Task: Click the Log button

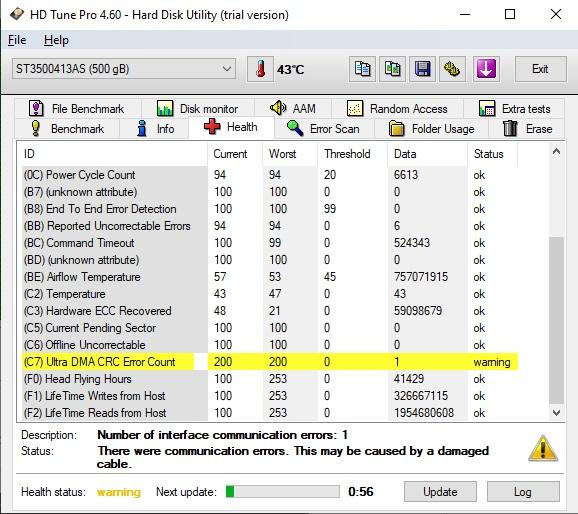Action: (523, 492)
